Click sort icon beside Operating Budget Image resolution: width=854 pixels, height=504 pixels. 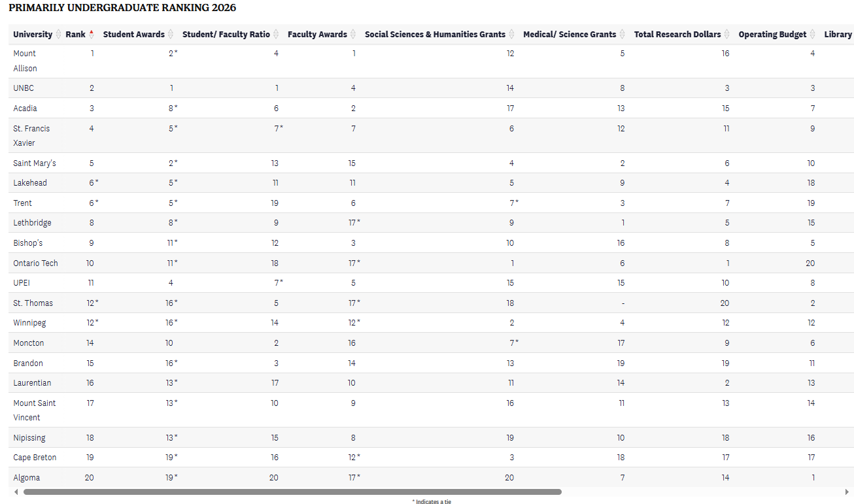pyautogui.click(x=813, y=35)
